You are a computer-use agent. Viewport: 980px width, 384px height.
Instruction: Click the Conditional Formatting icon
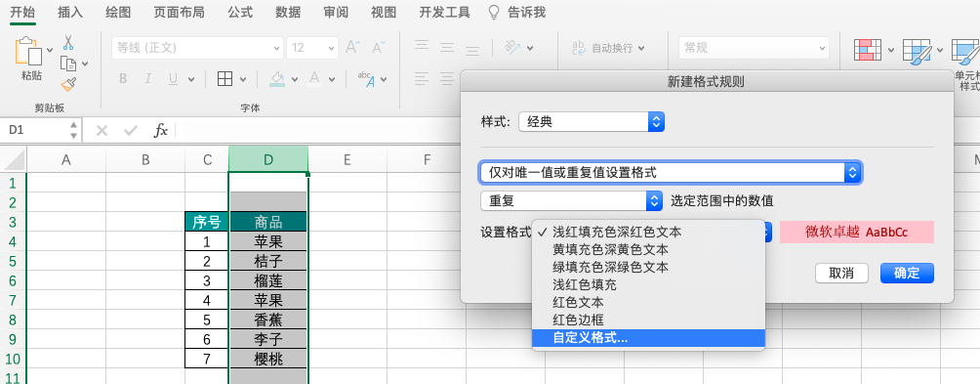coord(868,50)
